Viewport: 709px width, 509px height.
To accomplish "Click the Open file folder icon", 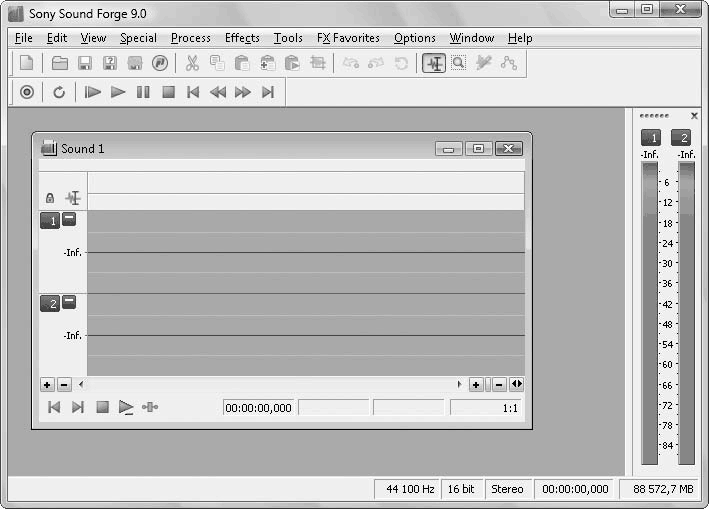I will click(x=60, y=63).
